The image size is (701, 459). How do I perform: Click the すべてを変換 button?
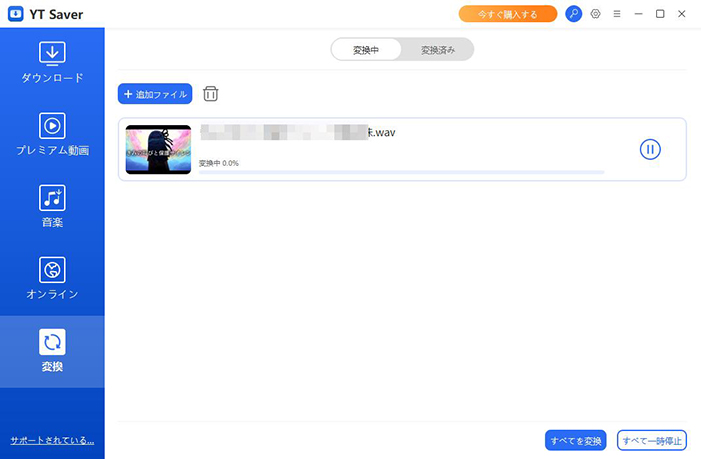click(x=575, y=441)
